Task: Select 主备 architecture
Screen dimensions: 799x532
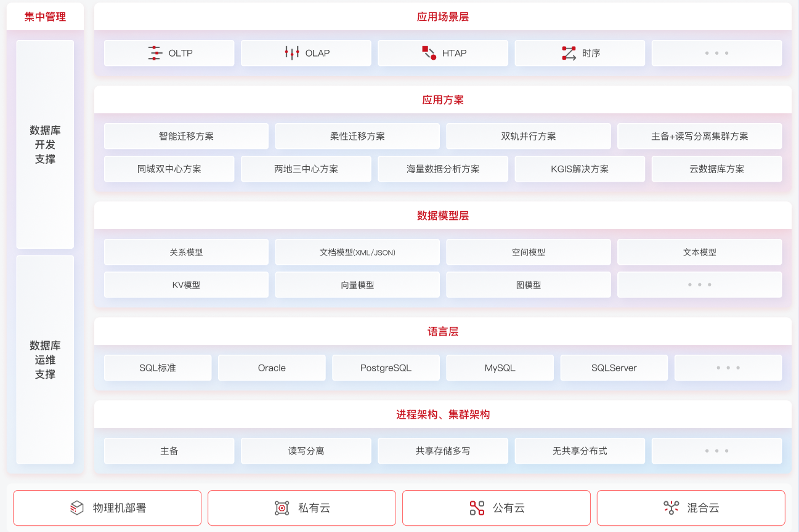Action: coord(169,451)
